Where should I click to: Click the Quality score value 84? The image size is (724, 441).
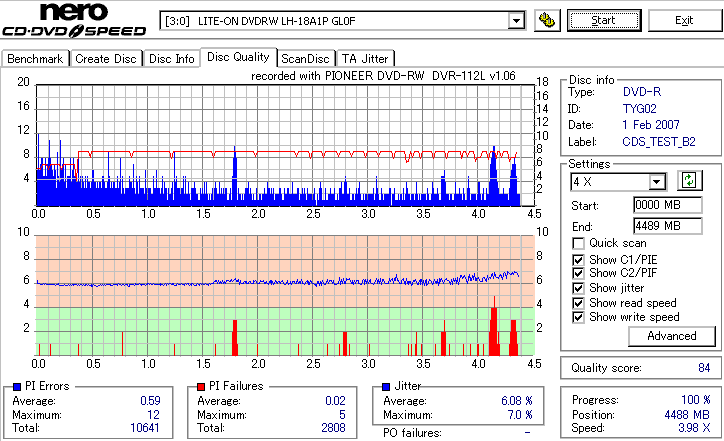(704, 368)
